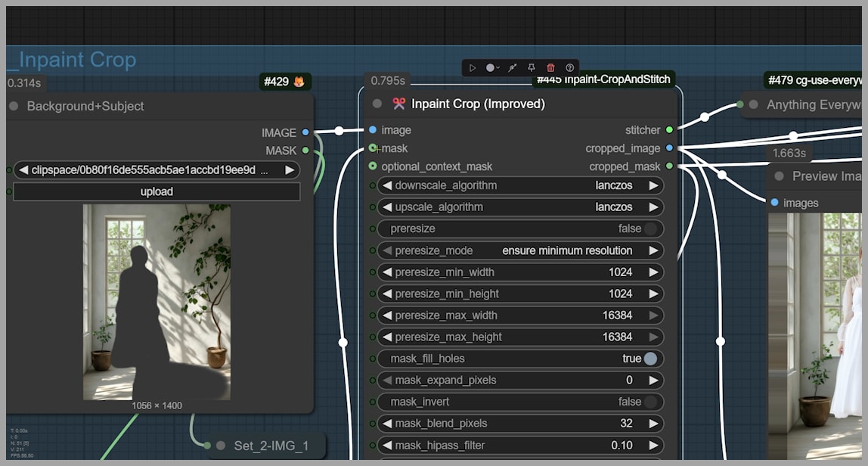This screenshot has width=868, height=466.
Task: Toggle the preresize switch
Action: (x=649, y=228)
